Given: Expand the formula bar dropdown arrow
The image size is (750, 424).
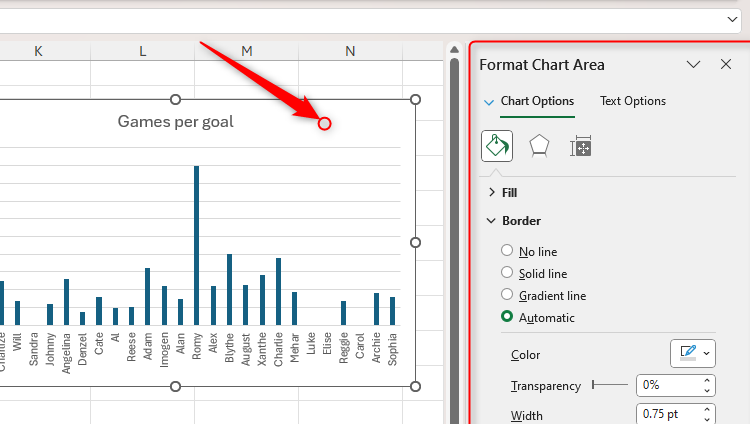Looking at the screenshot, I should 733,20.
